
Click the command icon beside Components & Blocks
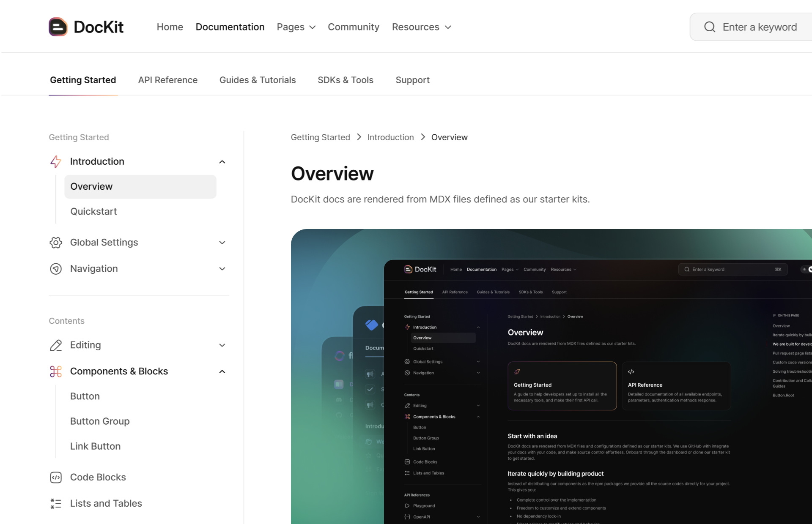coord(55,371)
